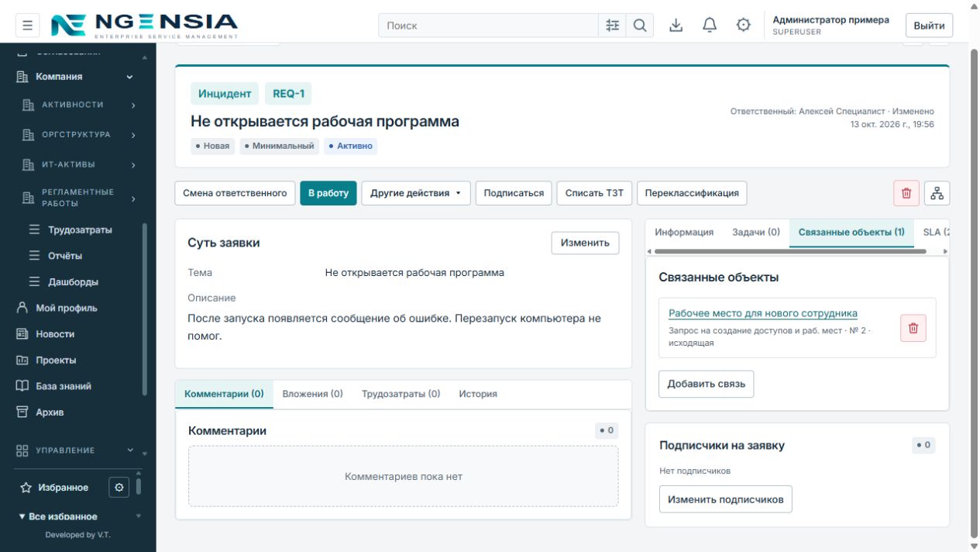Open the История tab
Viewport: 980px width, 552px height.
pyautogui.click(x=478, y=394)
